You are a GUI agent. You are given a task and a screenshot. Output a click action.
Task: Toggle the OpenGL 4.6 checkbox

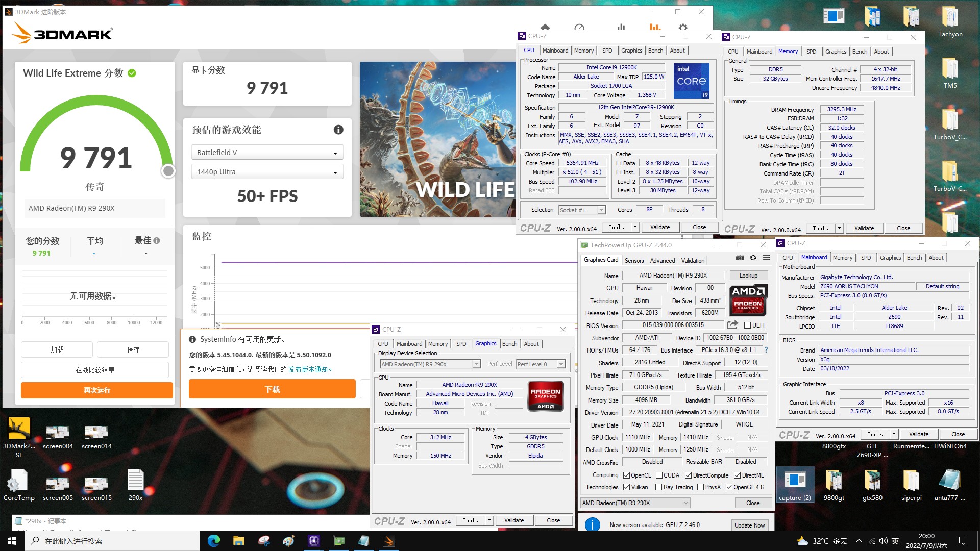[729, 487]
